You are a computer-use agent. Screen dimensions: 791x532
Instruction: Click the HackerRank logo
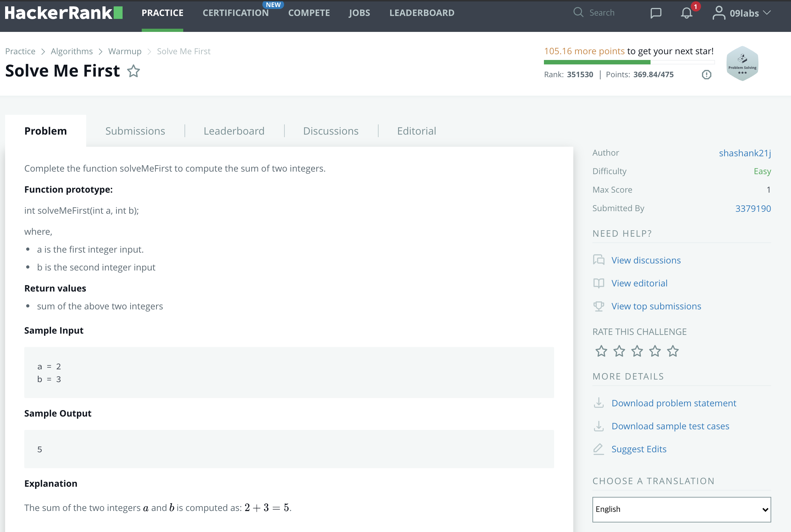64,13
